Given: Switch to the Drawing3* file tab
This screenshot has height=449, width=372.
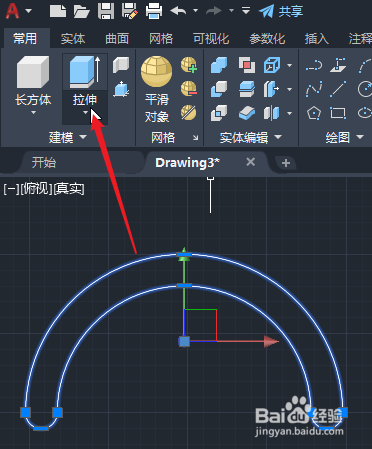Looking at the screenshot, I should tap(187, 163).
